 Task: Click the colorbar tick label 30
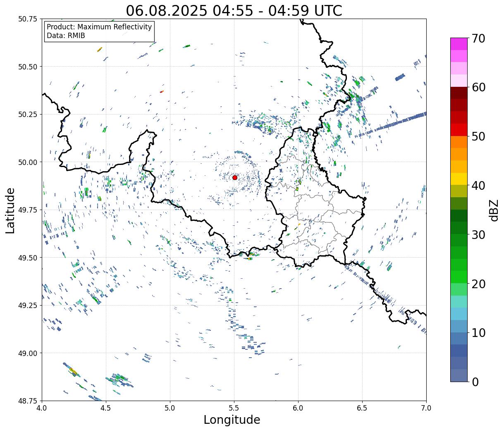478,235
